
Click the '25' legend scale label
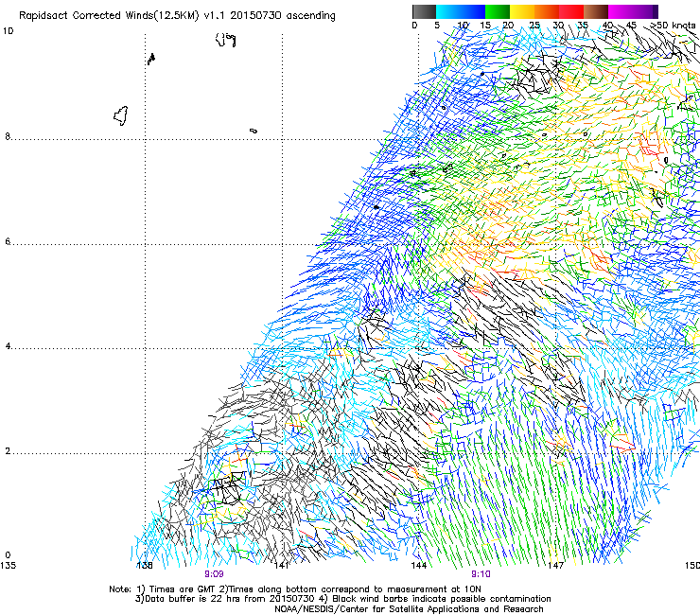534,26
